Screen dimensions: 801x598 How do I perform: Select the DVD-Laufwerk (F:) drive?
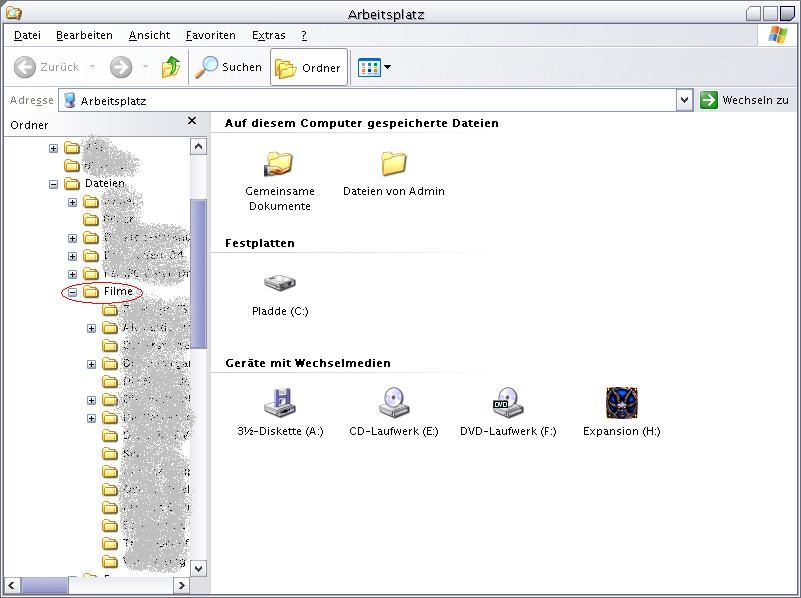[508, 413]
